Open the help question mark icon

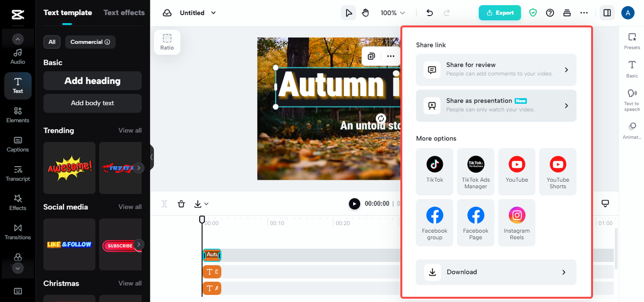(x=550, y=13)
